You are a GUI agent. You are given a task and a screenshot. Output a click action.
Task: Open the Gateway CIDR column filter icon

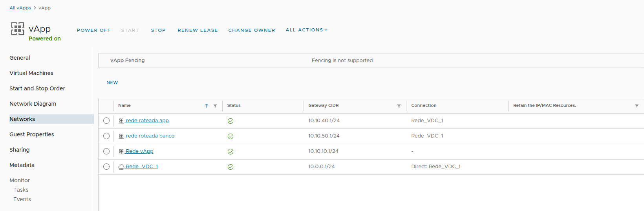pyautogui.click(x=399, y=106)
